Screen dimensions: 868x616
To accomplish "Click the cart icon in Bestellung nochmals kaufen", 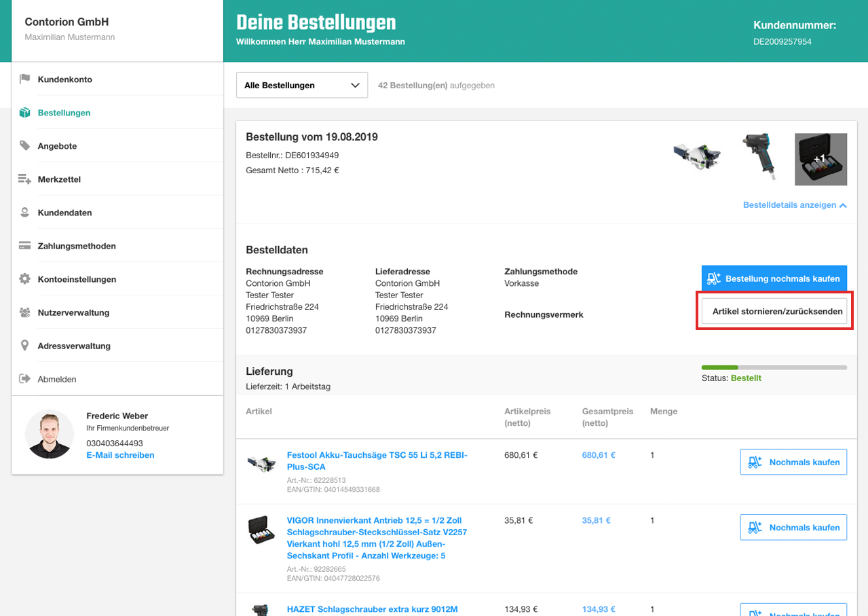I will [713, 278].
